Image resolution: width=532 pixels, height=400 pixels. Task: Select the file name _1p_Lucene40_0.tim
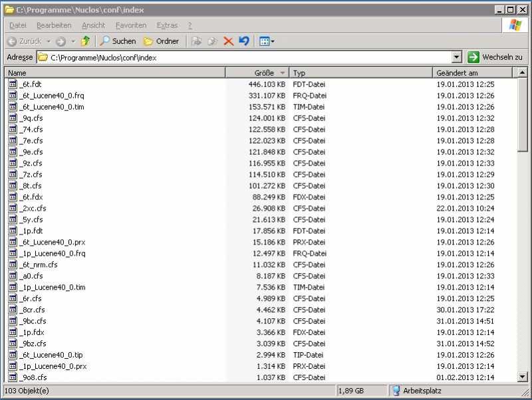tap(53, 287)
